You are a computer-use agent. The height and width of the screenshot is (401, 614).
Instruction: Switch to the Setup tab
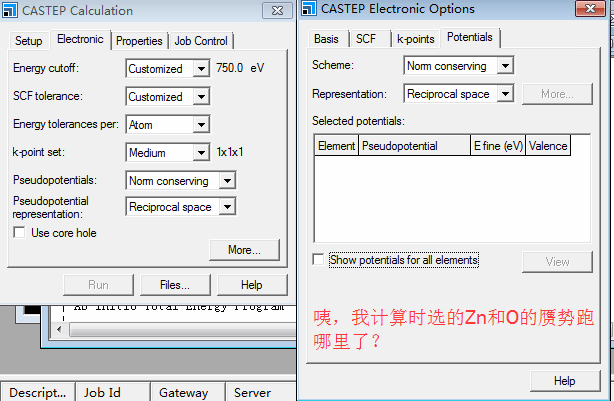pos(29,41)
